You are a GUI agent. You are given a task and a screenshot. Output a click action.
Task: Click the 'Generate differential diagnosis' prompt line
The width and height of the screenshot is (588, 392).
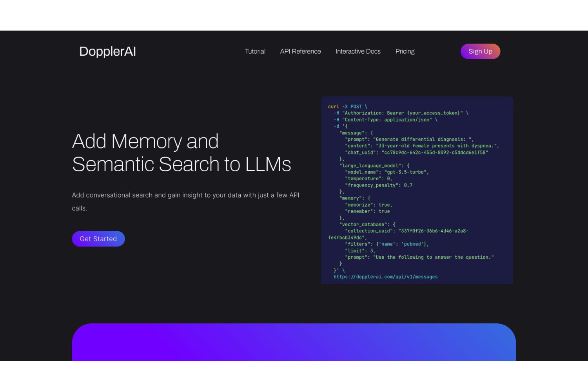pyautogui.click(x=409, y=139)
